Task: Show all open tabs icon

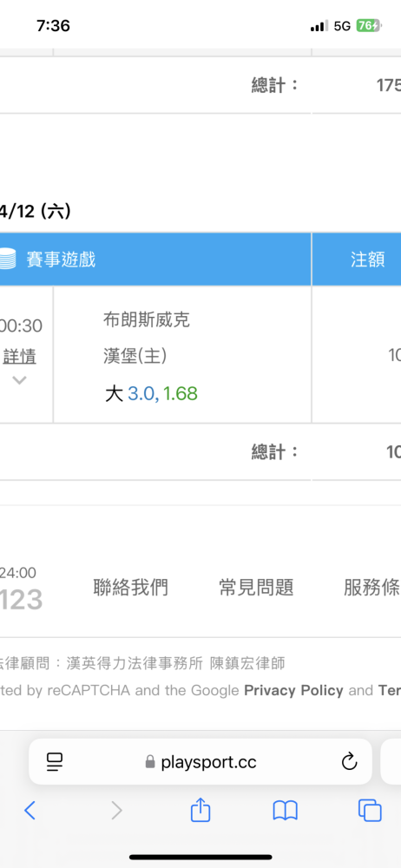Action: (370, 811)
